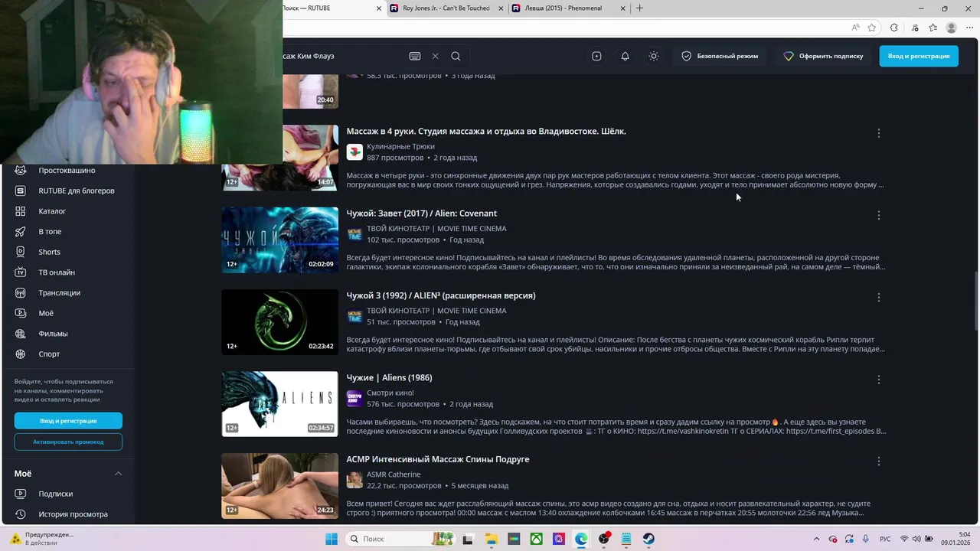
Task: Open Steam from the taskbar
Action: click(648, 539)
